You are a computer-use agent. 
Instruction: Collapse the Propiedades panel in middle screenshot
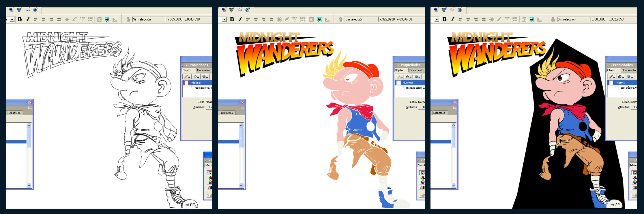click(x=399, y=65)
